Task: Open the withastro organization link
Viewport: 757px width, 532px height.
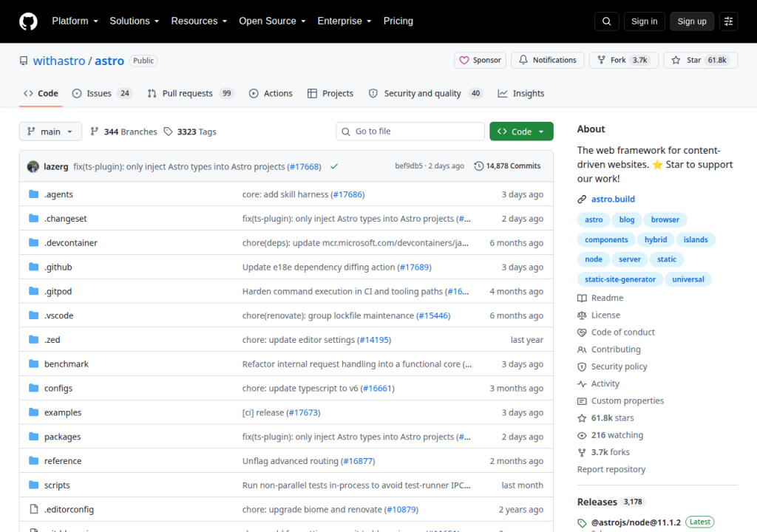Action: (59, 61)
